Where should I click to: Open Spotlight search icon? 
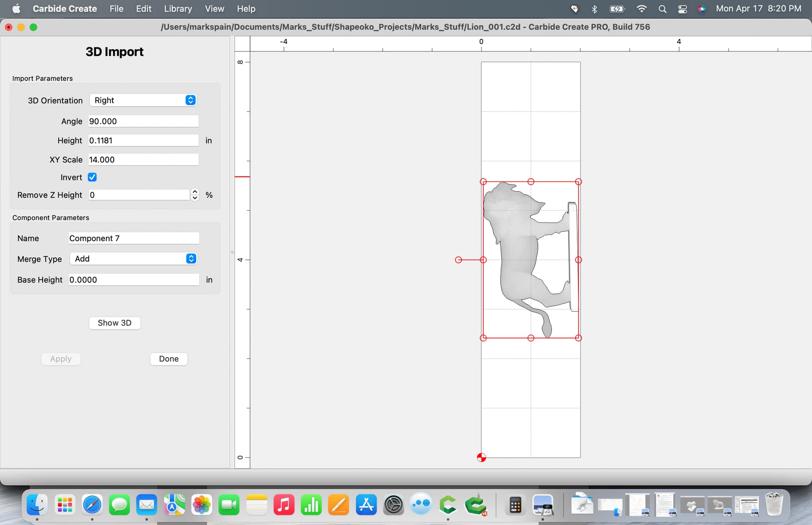point(662,9)
